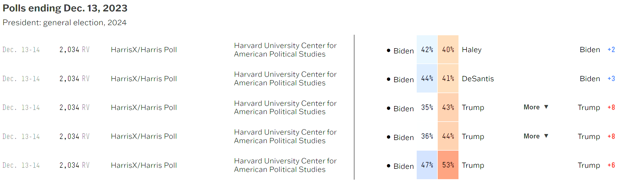Screen dimensions: 644x189
Task: Expand More in the Biden 35% Trump 43% row
Action: coord(532,107)
